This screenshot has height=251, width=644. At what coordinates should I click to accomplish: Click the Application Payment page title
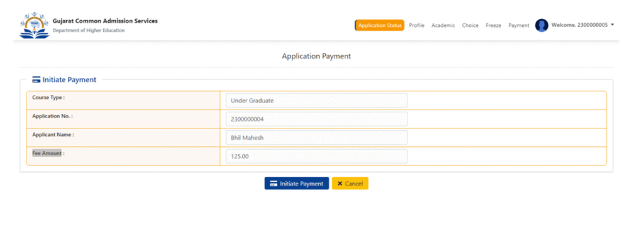coord(316,56)
